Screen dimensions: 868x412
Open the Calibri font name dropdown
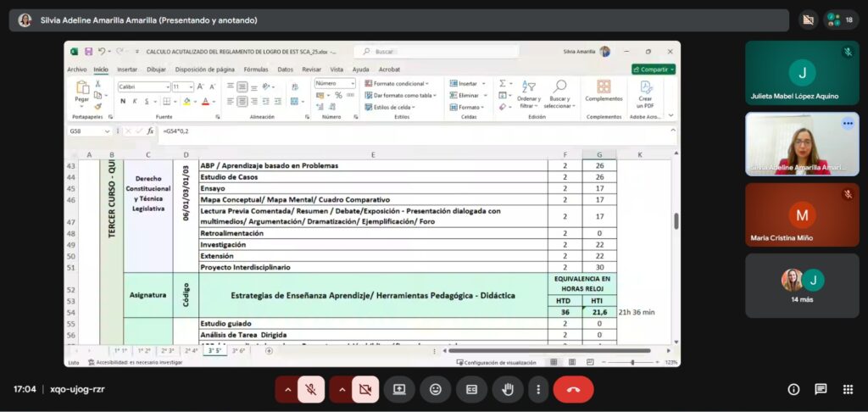coord(143,86)
